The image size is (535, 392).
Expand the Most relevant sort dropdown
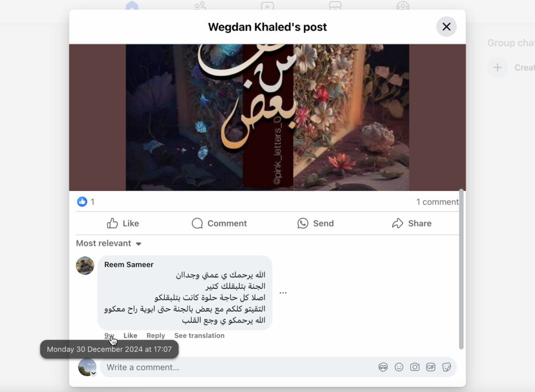[x=109, y=243]
